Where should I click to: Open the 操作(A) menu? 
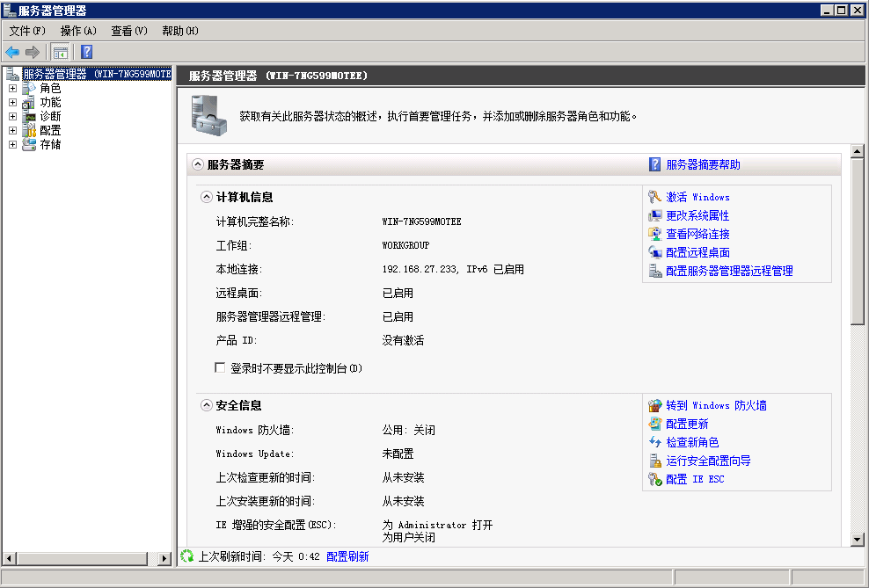pos(78,31)
